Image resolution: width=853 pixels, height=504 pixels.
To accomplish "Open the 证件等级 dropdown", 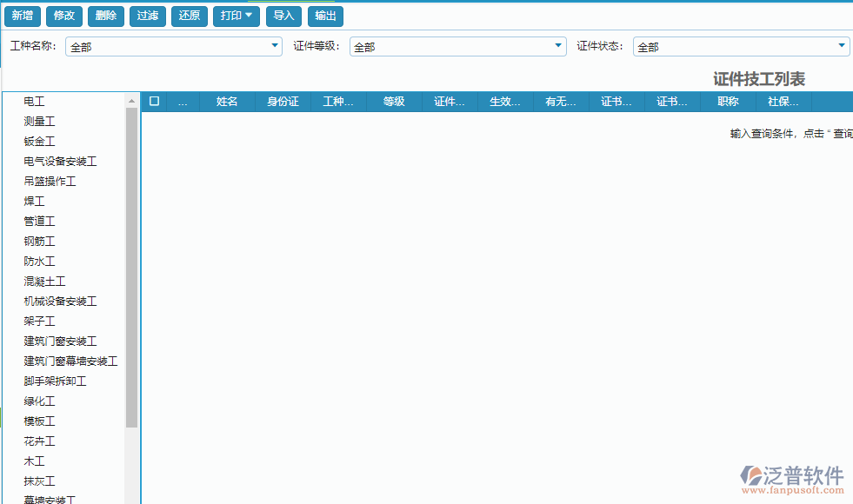I will pos(557,46).
